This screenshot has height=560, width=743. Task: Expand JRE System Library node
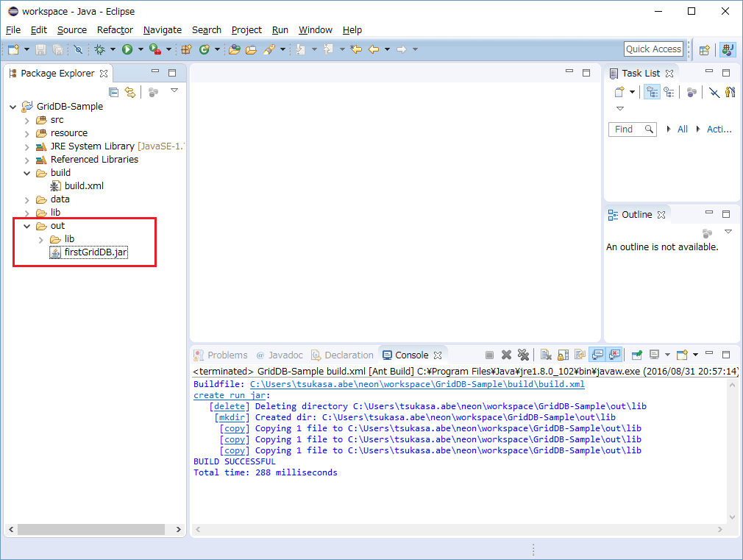(27, 147)
